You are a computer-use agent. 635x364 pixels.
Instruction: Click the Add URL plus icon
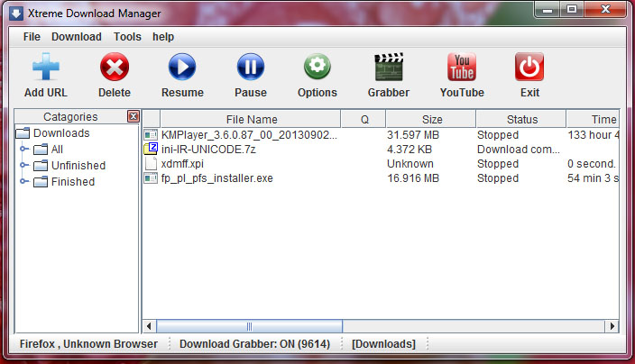pyautogui.click(x=45, y=68)
